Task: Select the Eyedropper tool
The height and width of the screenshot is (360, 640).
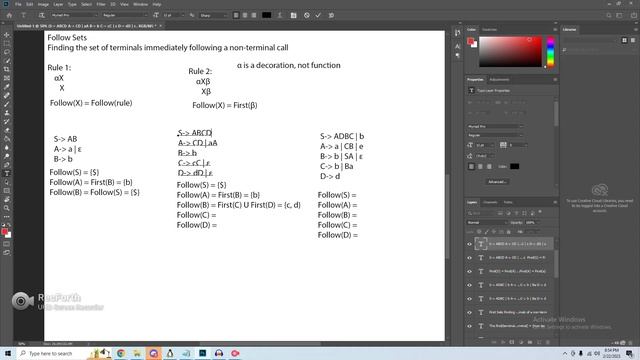Action: (7, 87)
